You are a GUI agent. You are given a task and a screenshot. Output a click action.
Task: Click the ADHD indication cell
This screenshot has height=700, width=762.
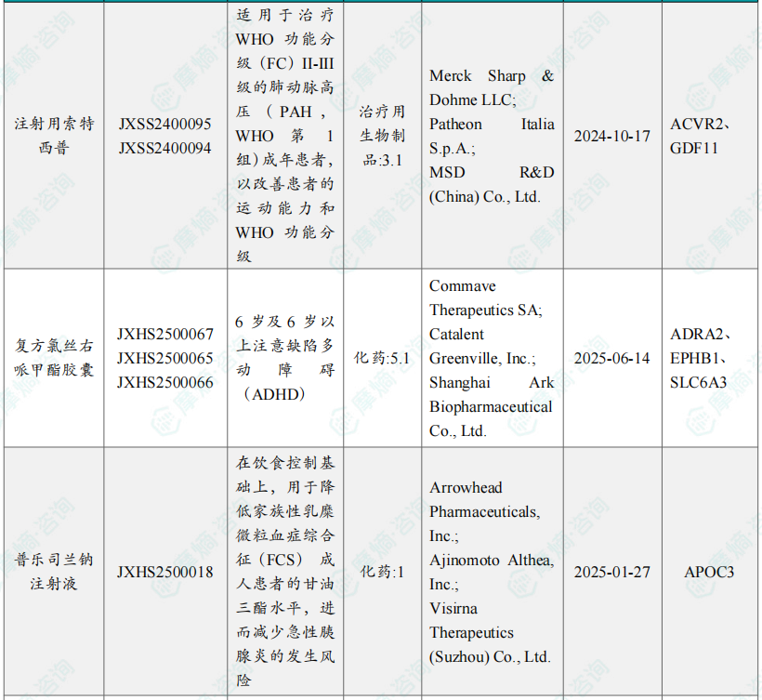[285, 358]
